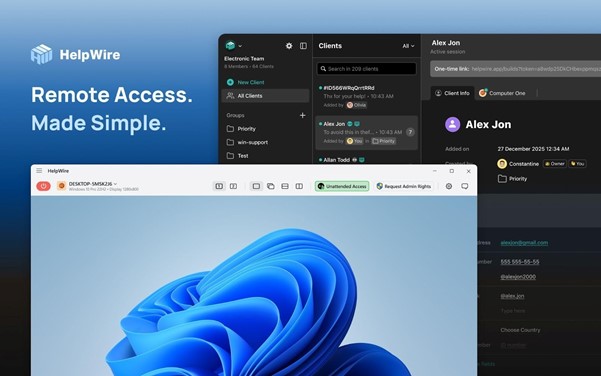Image resolution: width=601 pixels, height=376 pixels.
Task: Open session settings gear in remote toolbar
Action: point(448,186)
